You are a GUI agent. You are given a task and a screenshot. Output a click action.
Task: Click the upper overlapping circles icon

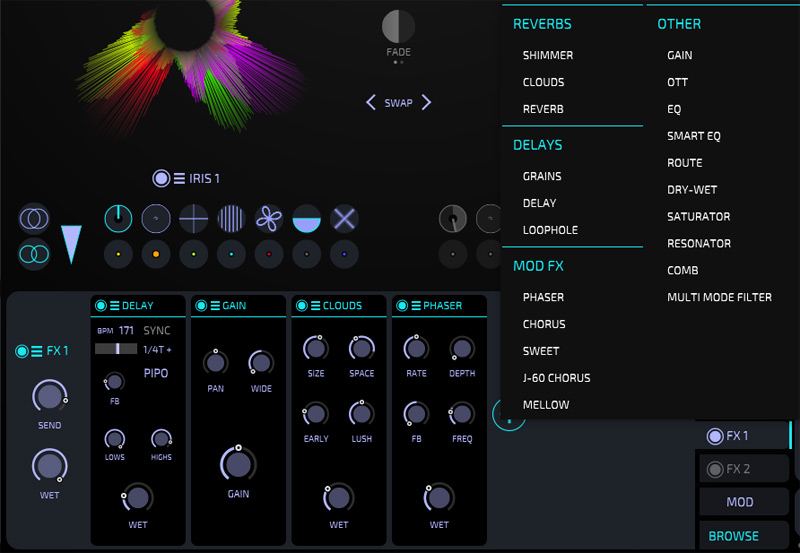[x=34, y=218]
